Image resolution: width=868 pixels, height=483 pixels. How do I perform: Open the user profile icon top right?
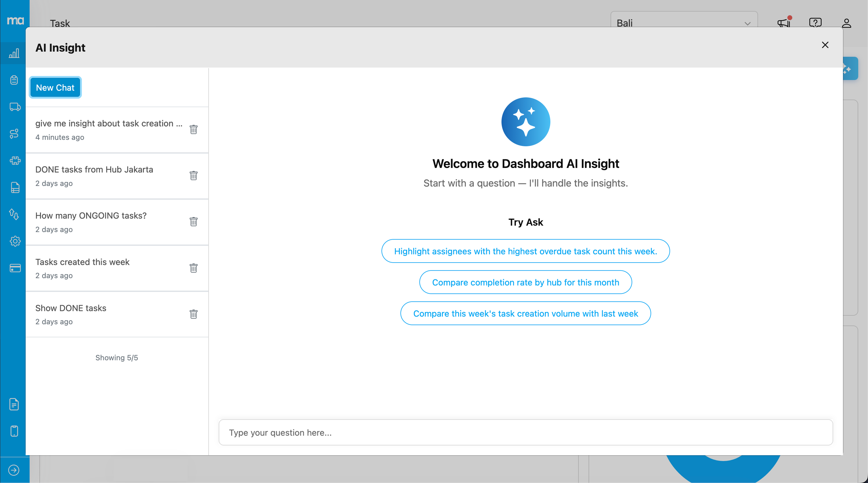click(847, 23)
